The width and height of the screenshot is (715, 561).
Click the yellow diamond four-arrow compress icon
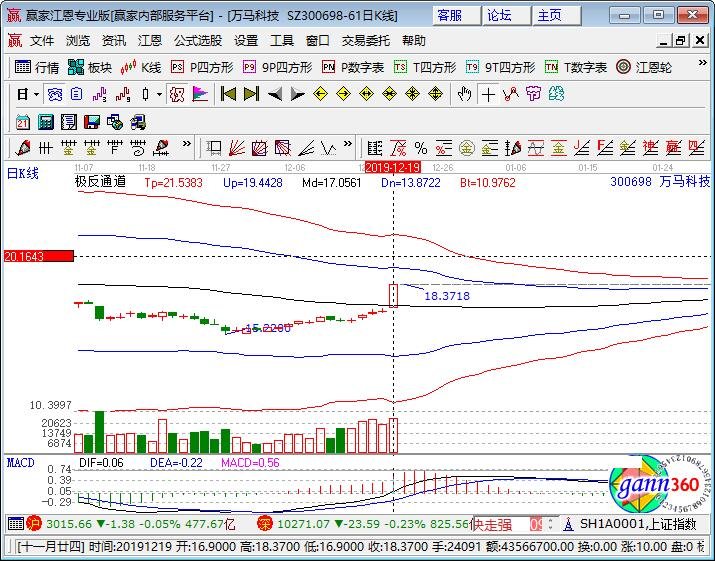[x=412, y=94]
